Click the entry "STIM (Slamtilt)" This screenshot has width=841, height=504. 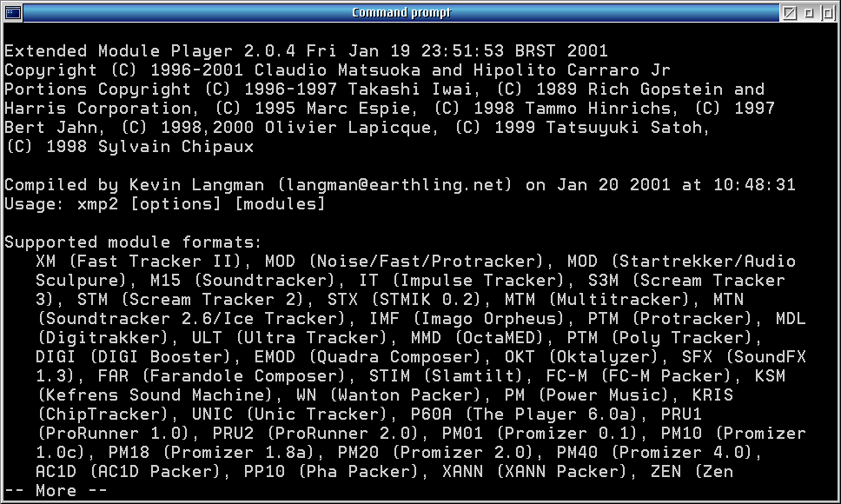point(446,376)
